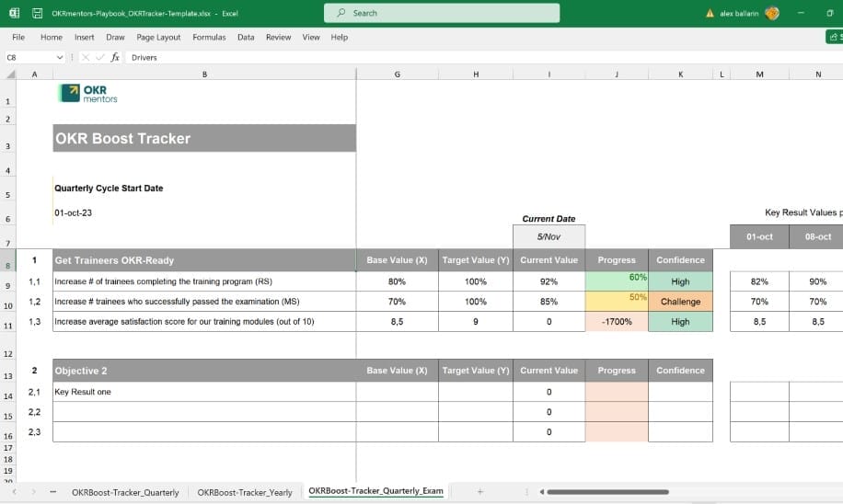
Task: Add a new sheet with plus icon
Action: coord(479,492)
